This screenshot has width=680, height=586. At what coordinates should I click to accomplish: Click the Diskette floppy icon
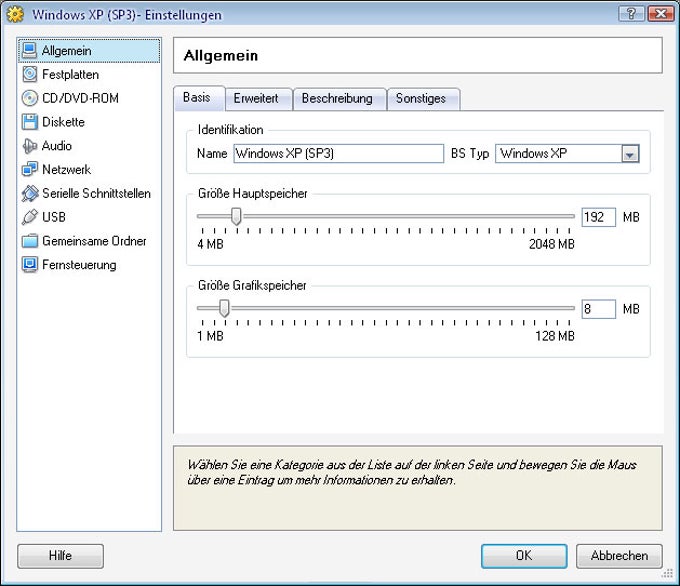point(29,122)
